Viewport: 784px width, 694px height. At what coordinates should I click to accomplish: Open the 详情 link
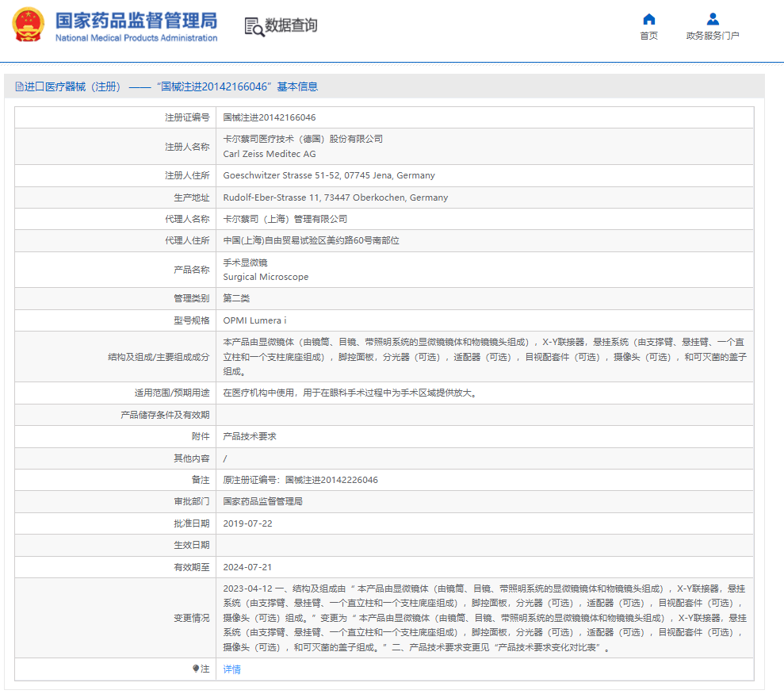(x=231, y=669)
